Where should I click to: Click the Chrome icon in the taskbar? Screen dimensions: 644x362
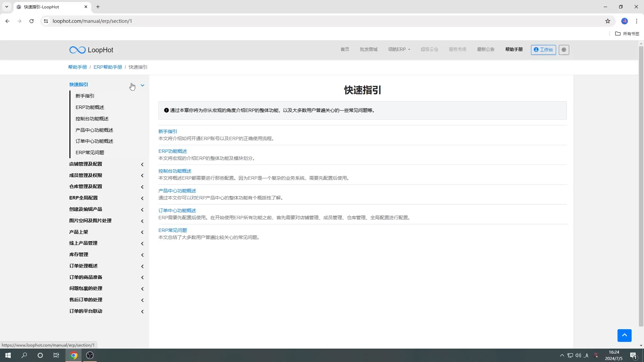[73, 355]
